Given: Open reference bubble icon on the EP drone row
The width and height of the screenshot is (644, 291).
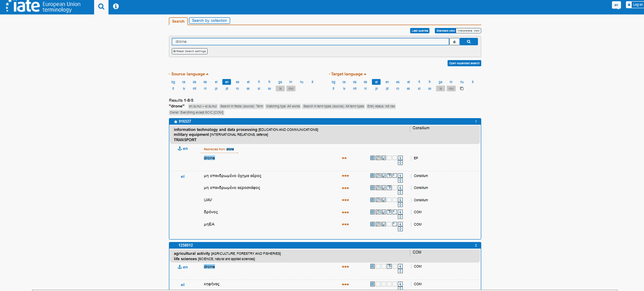Looking at the screenshot, I should pos(378,158).
